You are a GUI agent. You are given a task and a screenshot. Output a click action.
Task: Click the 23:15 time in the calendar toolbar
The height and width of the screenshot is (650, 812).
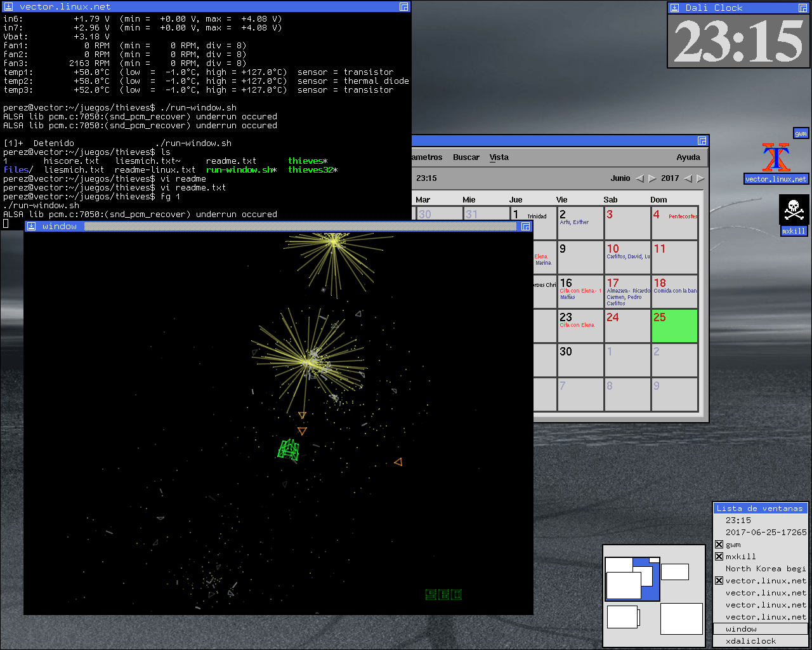(426, 178)
